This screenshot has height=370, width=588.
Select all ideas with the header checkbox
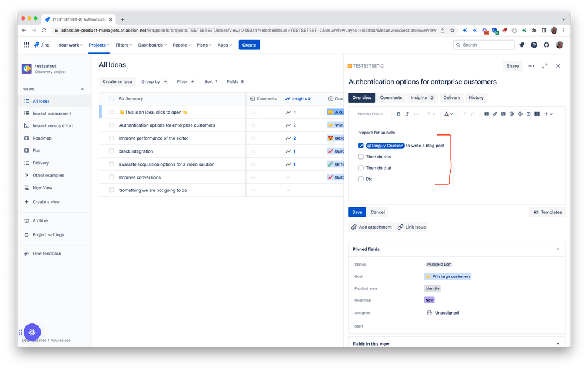pos(111,99)
